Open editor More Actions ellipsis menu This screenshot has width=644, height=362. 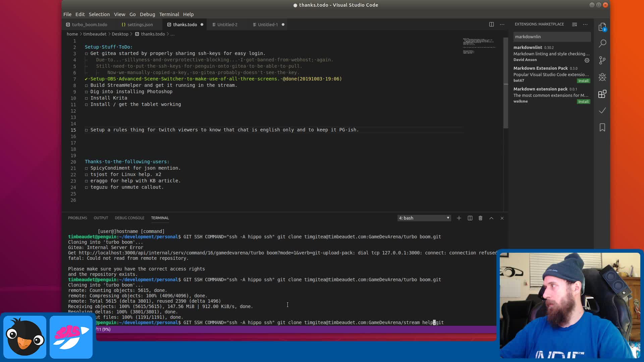(502, 24)
